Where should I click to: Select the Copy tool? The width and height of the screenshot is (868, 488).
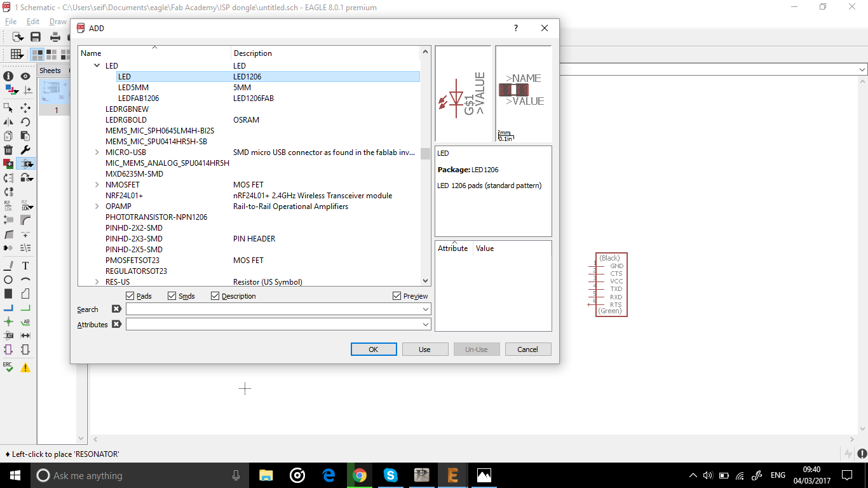(8, 135)
